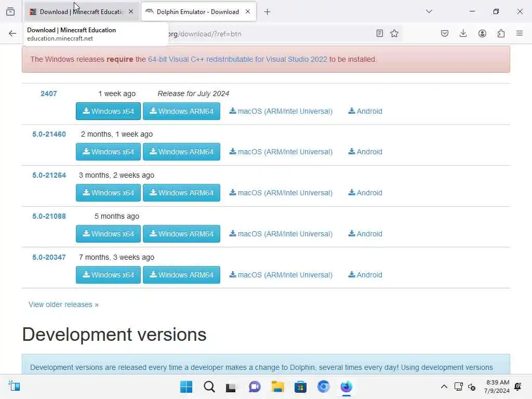Download Windows x64 for 5.0-21264
This screenshot has width=532, height=399.
(108, 193)
